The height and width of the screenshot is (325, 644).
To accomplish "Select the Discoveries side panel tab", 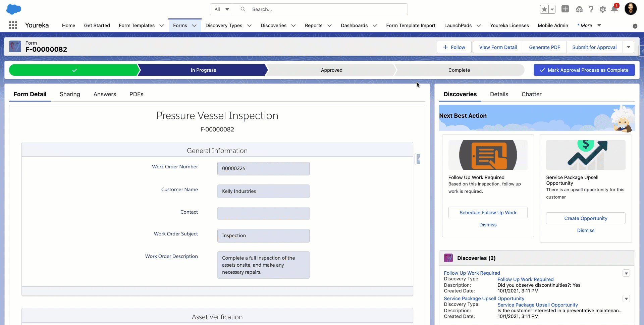I will (460, 94).
